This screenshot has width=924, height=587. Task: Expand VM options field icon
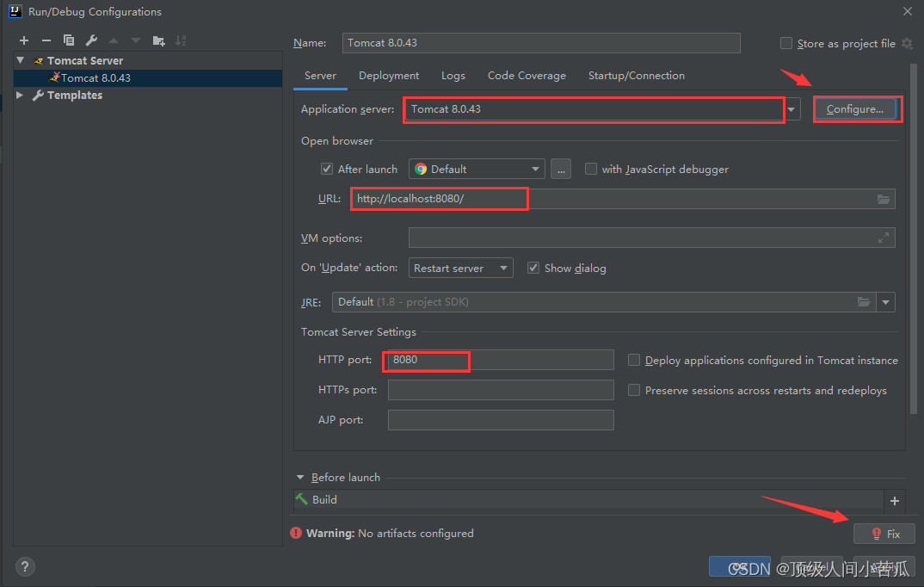884,238
